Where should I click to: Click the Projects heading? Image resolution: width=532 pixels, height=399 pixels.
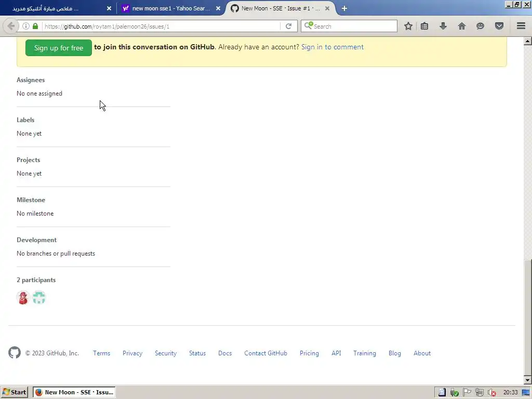tap(28, 160)
